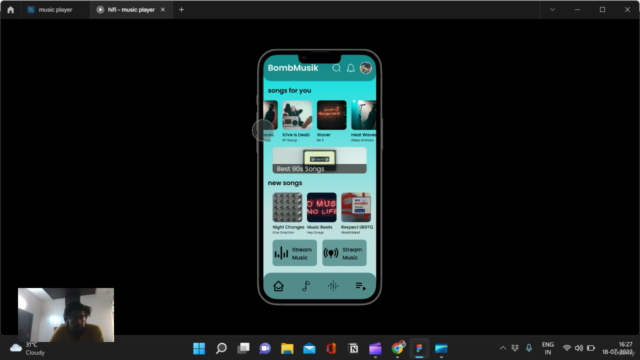Open the weather widget showing Cloudy
The height and width of the screenshot is (360, 640).
pos(27,348)
